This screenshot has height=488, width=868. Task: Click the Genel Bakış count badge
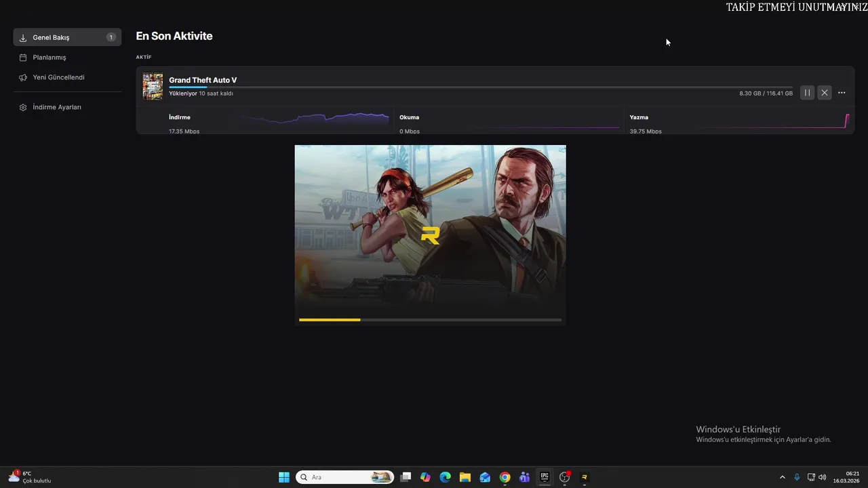111,37
